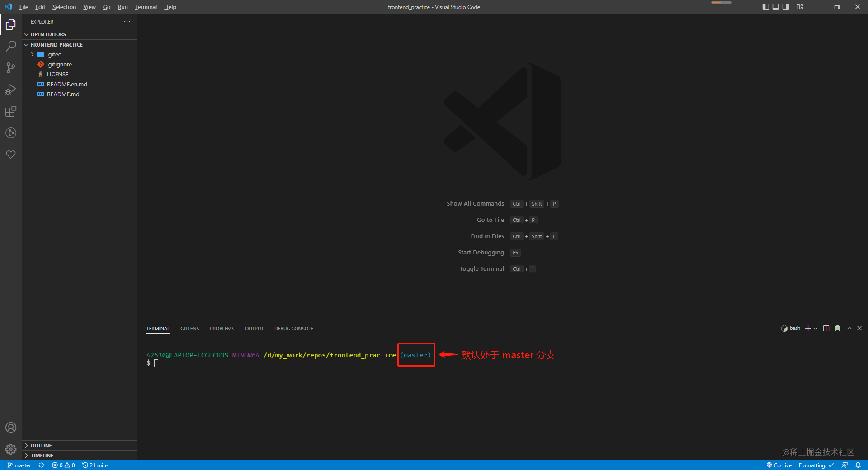Screen dimensions: 868x470
Task: Open the Help menu
Action: click(170, 7)
